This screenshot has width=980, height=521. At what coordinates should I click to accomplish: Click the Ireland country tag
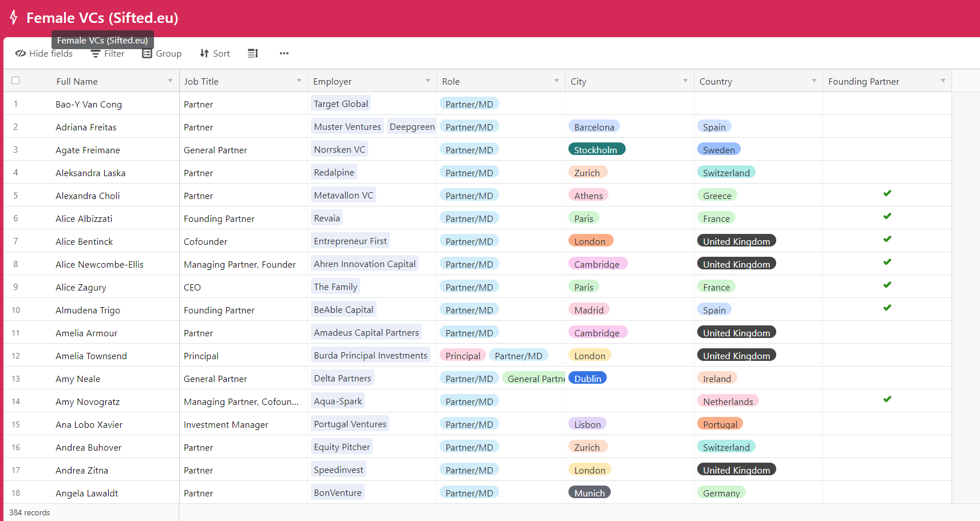click(x=717, y=378)
